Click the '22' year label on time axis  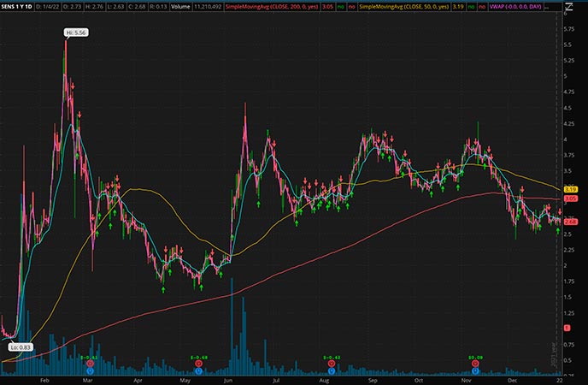559,380
